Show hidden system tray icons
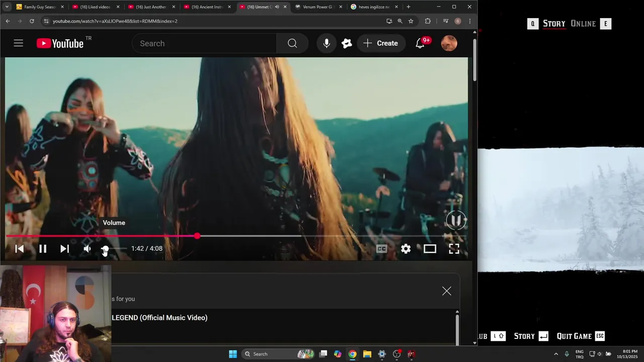This screenshot has width=644, height=362. [x=556, y=354]
